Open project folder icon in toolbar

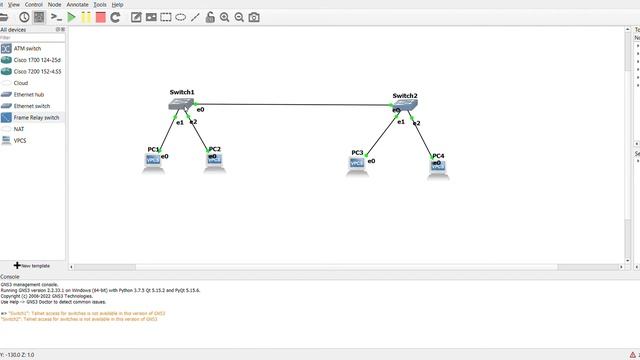[x=3, y=17]
